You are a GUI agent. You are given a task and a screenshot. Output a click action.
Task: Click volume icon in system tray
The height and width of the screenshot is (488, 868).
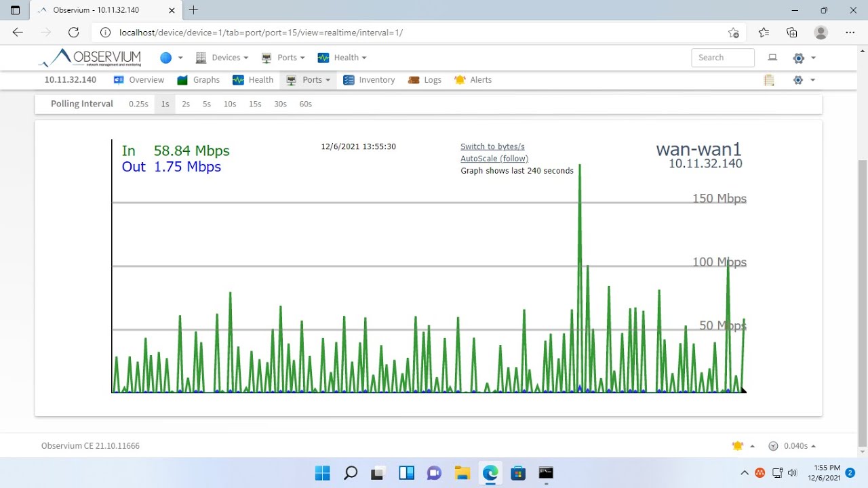pyautogui.click(x=793, y=472)
